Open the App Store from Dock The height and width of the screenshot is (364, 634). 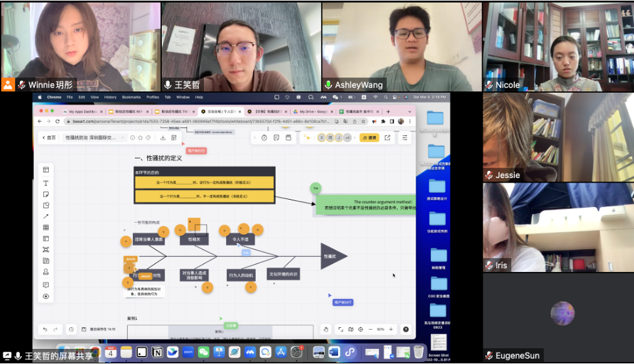[281, 352]
